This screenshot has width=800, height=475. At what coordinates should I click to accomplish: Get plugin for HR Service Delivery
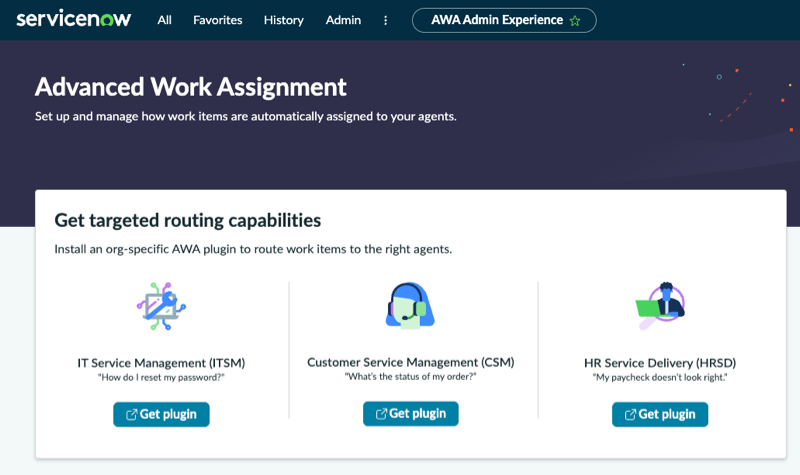pos(660,414)
